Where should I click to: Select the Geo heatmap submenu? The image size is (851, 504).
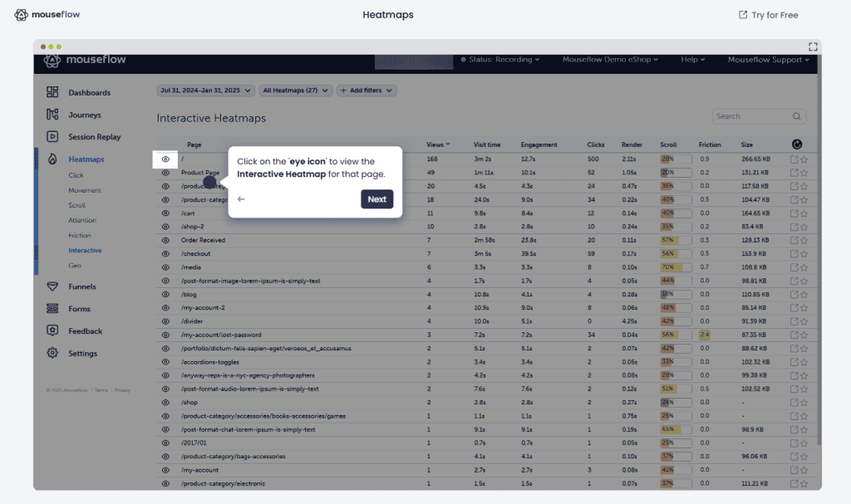[75, 266]
